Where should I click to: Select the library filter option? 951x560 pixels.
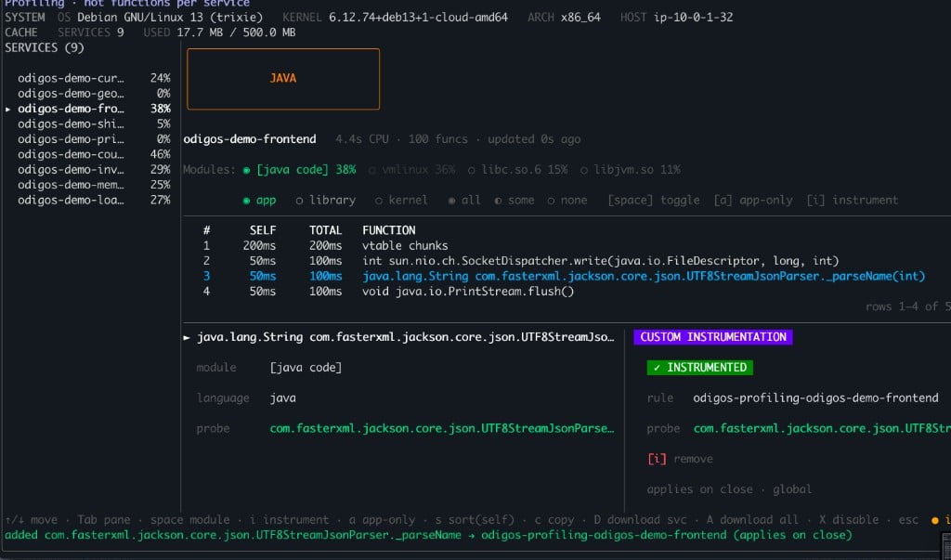coord(326,200)
